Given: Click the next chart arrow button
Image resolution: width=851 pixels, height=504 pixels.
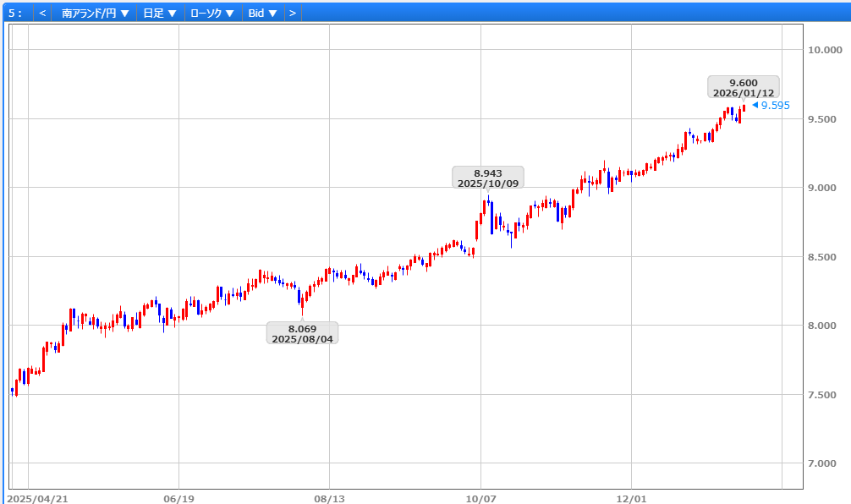Looking at the screenshot, I should point(292,14).
